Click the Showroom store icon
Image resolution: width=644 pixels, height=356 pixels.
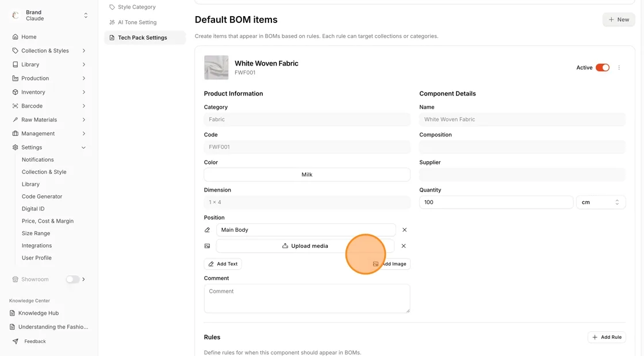click(x=15, y=279)
